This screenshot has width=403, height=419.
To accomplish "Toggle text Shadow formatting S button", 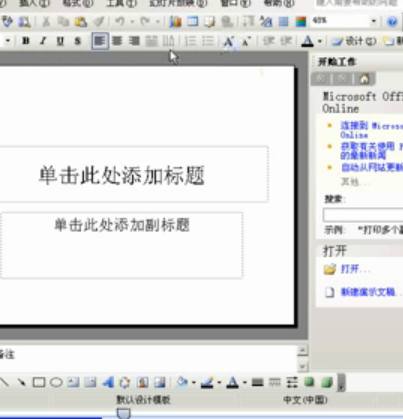I will 78,41.
